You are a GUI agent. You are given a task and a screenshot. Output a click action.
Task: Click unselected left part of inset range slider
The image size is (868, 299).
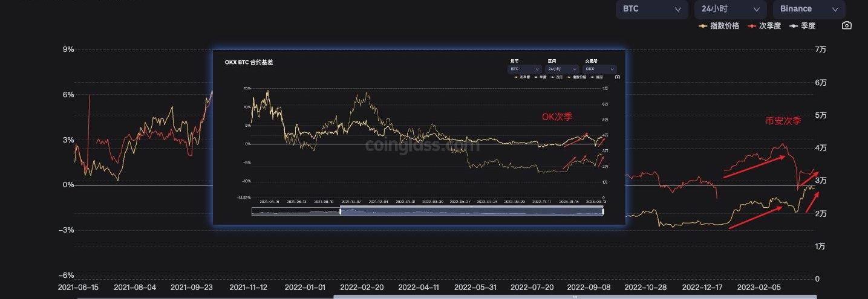click(296, 211)
